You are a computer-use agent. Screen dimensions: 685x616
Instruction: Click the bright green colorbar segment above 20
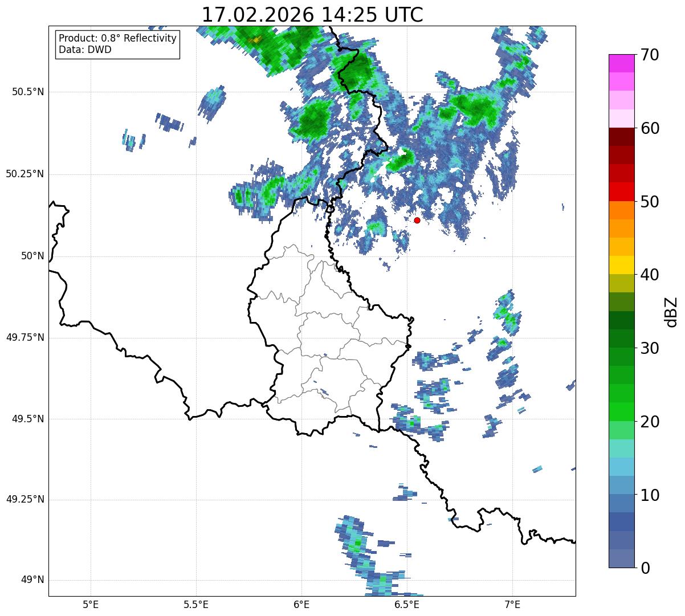[621, 411]
